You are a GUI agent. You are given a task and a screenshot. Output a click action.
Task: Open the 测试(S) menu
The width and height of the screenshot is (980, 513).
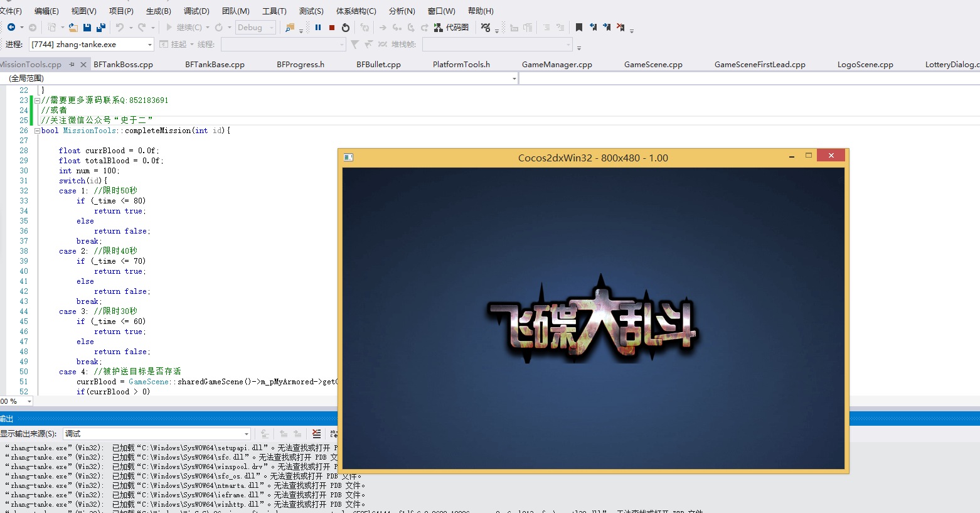coord(311,11)
